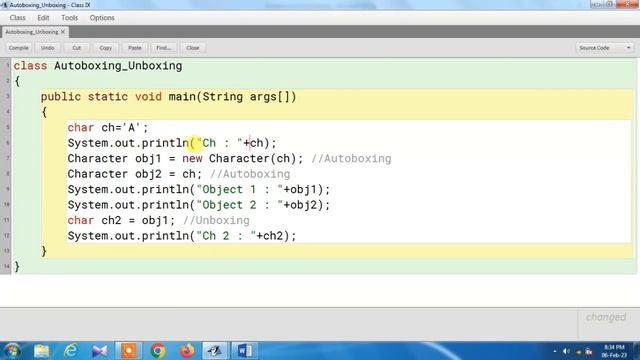The height and width of the screenshot is (360, 640).
Task: Click the Close toolbar button
Action: tap(193, 48)
